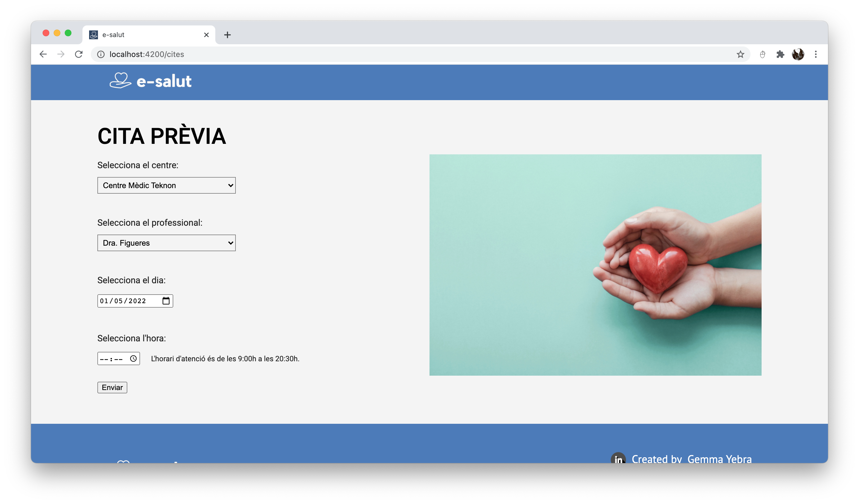Open the calendar picker icon in date field
859x504 pixels.
pyautogui.click(x=166, y=301)
